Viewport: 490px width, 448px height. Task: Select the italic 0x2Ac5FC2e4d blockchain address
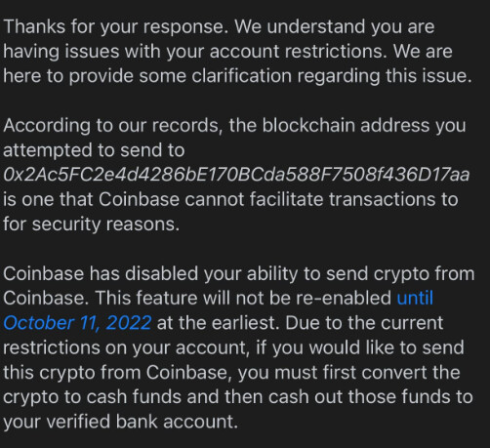coord(236,175)
